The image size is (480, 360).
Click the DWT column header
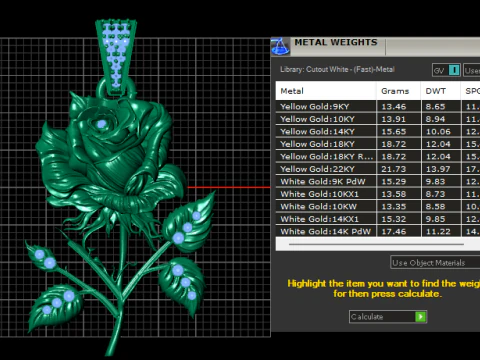(441, 91)
